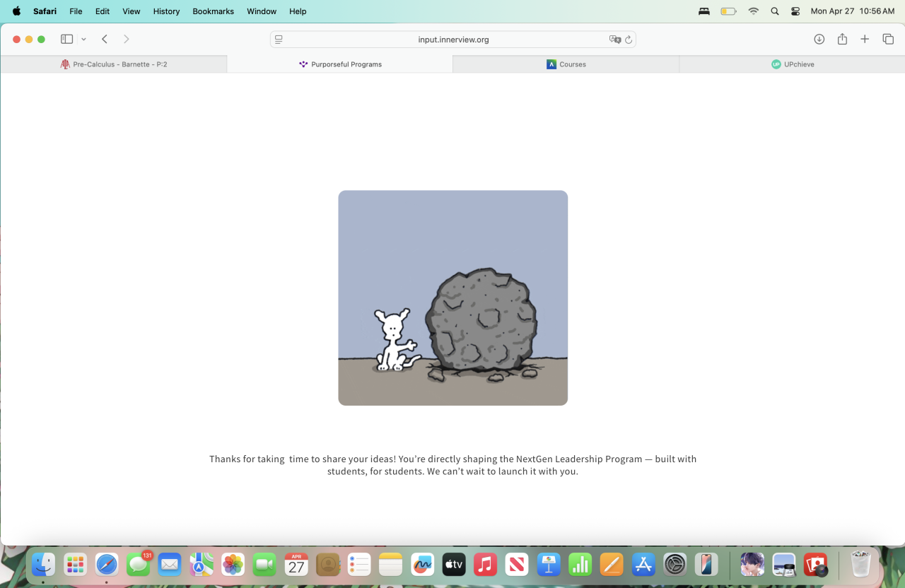Open the Courses tab

(x=566, y=64)
